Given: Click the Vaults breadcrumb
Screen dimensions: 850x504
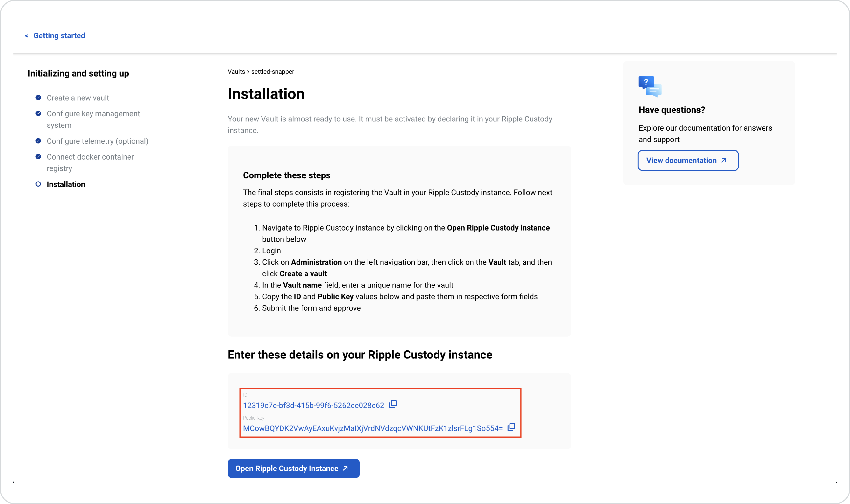Looking at the screenshot, I should [x=236, y=72].
